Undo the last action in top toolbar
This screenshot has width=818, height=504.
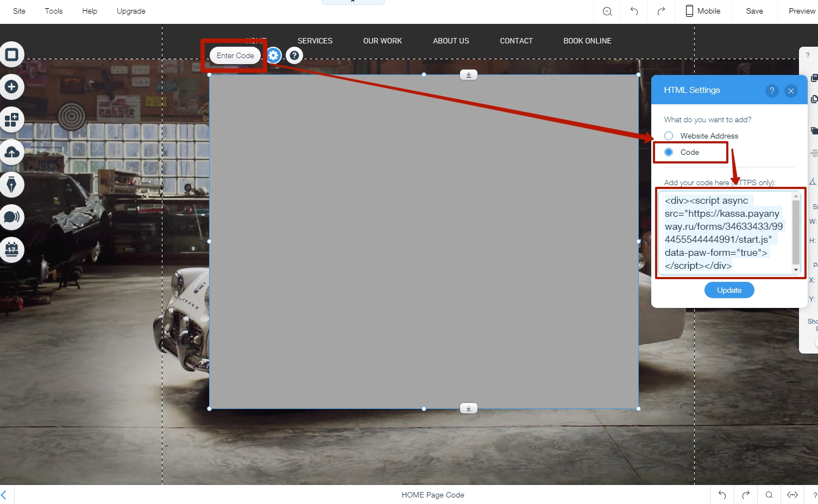(634, 11)
